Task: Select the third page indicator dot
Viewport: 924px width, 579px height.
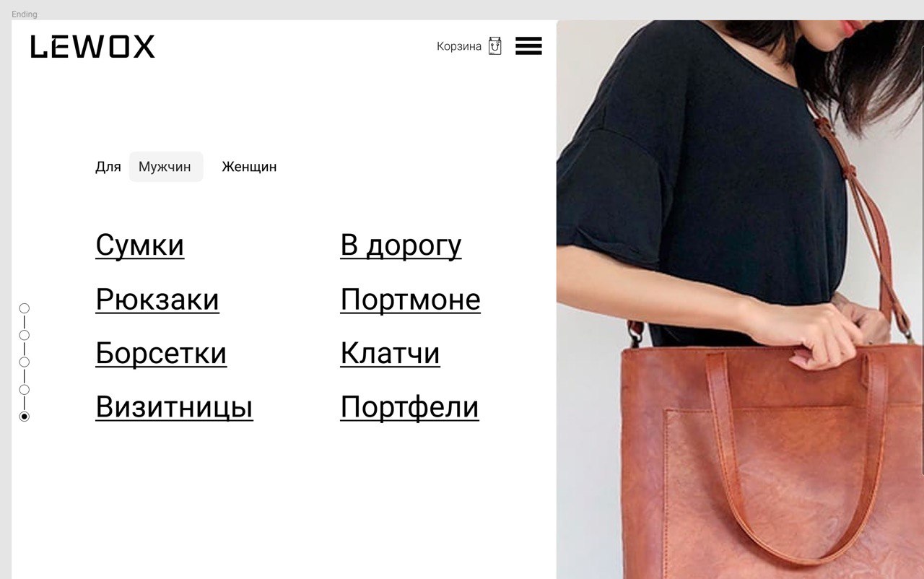Action: coord(25,362)
